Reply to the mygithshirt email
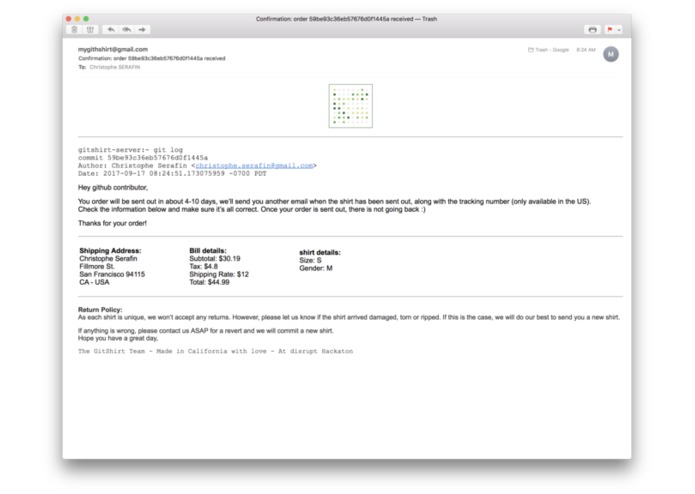The height and width of the screenshot is (494, 695). point(111,30)
